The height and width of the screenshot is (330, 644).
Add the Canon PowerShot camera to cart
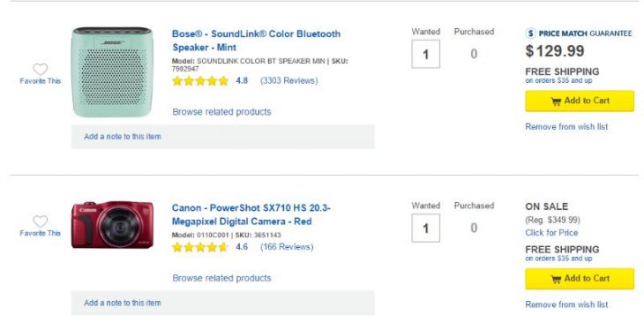(x=580, y=279)
